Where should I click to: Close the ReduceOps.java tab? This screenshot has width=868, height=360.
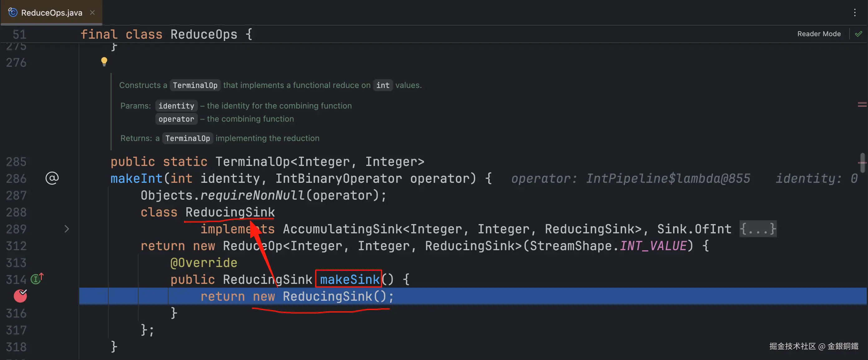coord(92,12)
